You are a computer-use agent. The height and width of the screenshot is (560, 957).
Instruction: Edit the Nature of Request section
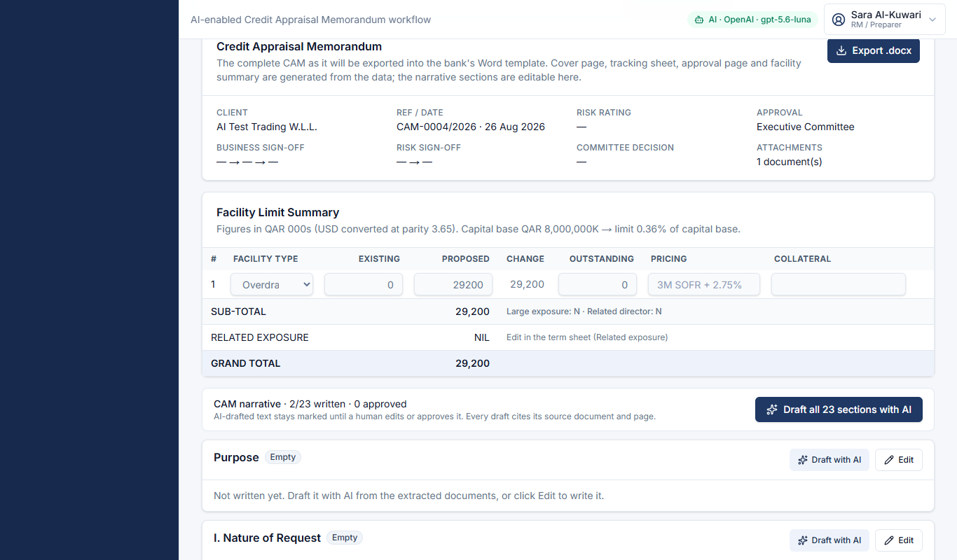tap(899, 540)
